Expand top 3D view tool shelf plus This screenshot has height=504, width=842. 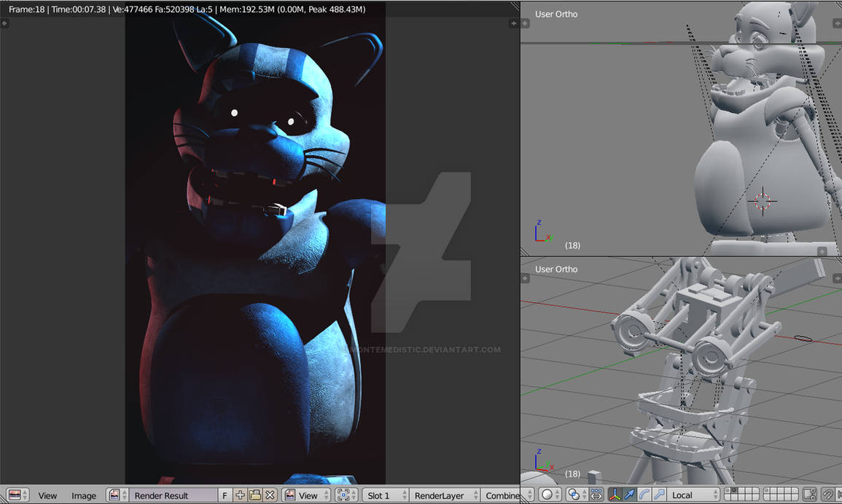point(525,23)
